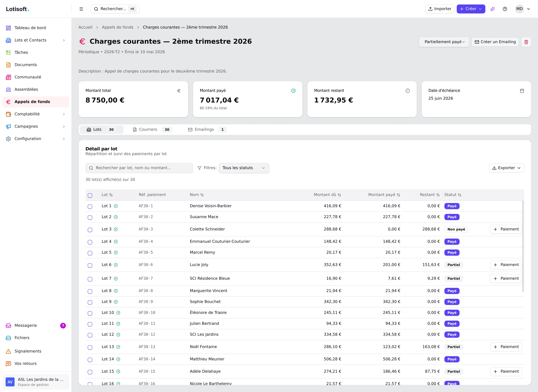Select the checkbox for Lot 1
The width and height of the screenshot is (538, 392).
pos(90,207)
